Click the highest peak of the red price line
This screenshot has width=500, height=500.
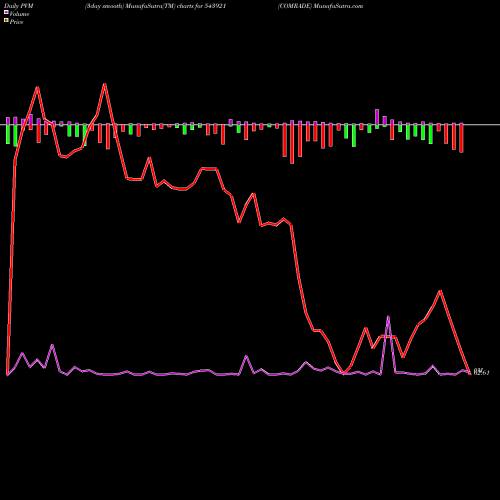(x=105, y=84)
